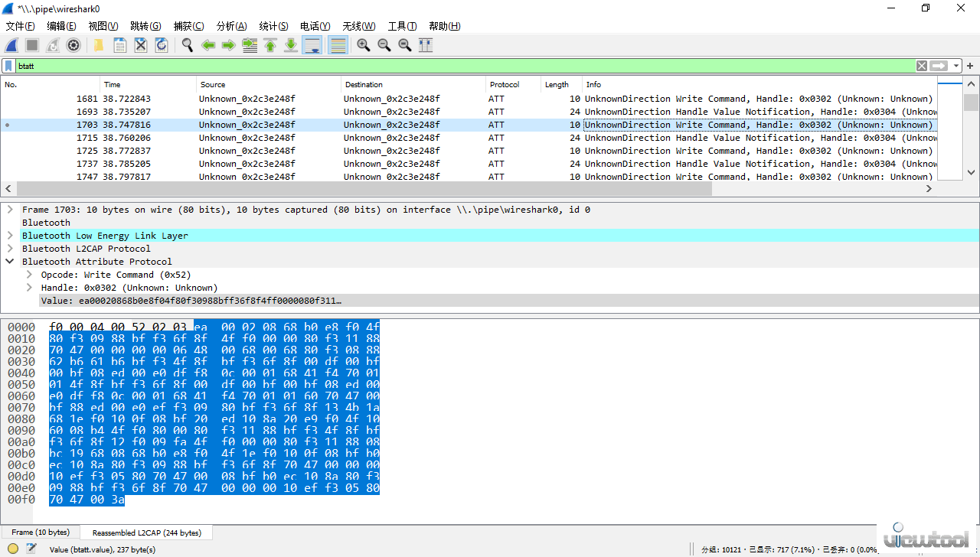The height and width of the screenshot is (557, 980).
Task: Go back to previous packet arrow
Action: 208,45
